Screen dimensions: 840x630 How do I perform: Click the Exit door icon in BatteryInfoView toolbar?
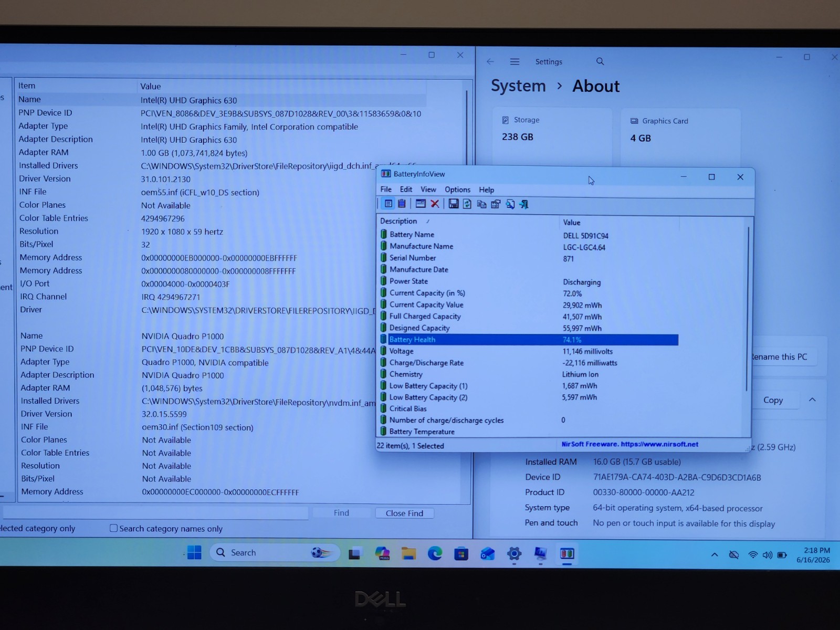(x=524, y=204)
